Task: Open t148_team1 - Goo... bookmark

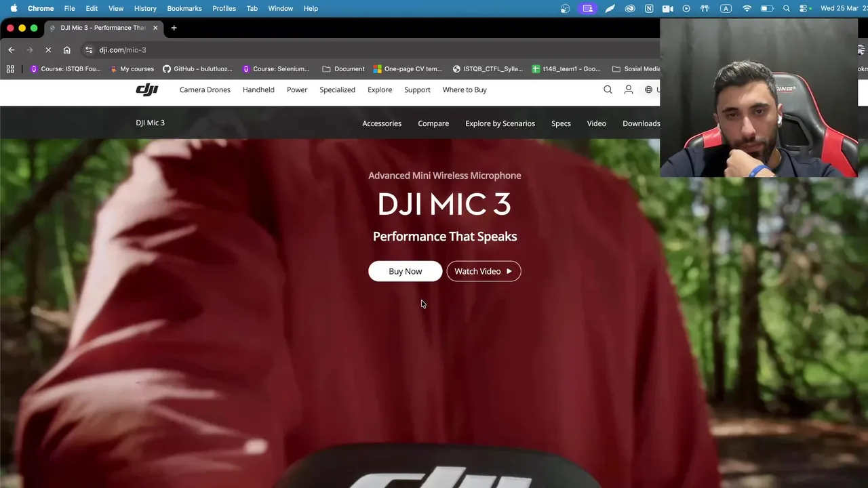Action: coord(566,68)
